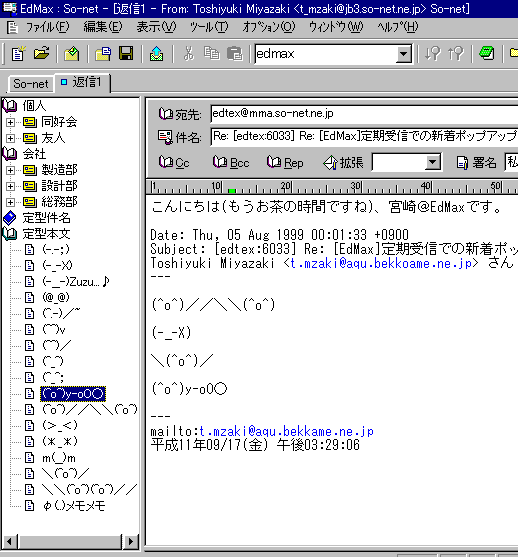Click the mailto t.mzaki@aqu.bekkame.ne.jp link
518x557 pixels.
286,431
